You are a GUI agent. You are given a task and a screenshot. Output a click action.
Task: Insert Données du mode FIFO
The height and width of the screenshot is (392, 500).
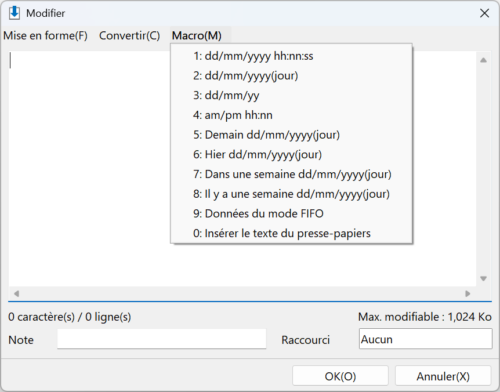pyautogui.click(x=291, y=213)
